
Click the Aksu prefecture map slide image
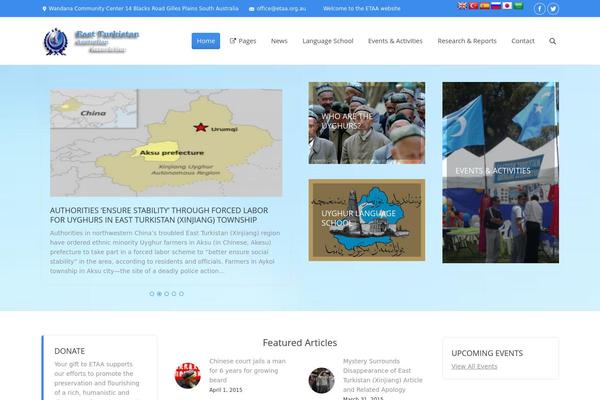[x=166, y=143]
